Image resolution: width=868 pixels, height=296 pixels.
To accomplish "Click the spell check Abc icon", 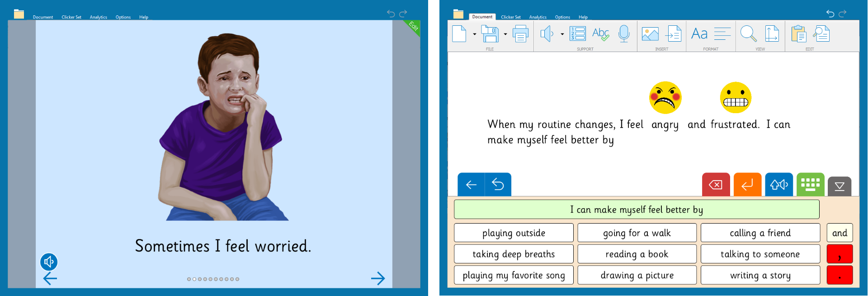I will click(x=600, y=34).
